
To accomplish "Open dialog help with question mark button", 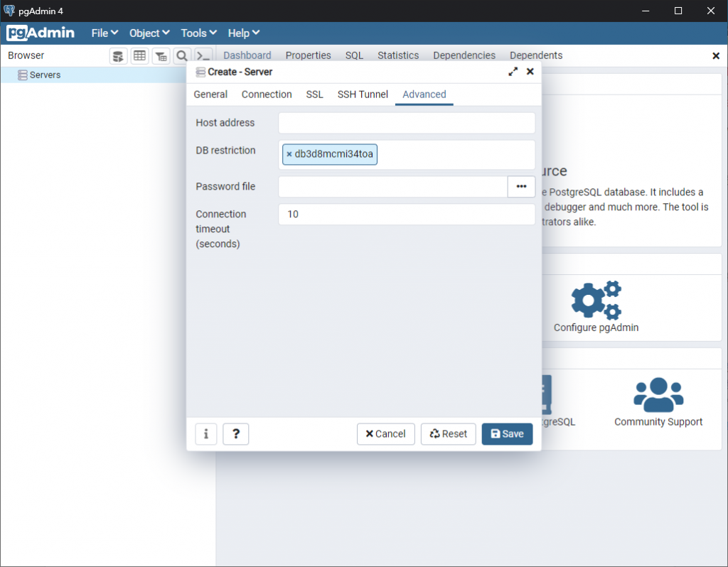I will [236, 434].
